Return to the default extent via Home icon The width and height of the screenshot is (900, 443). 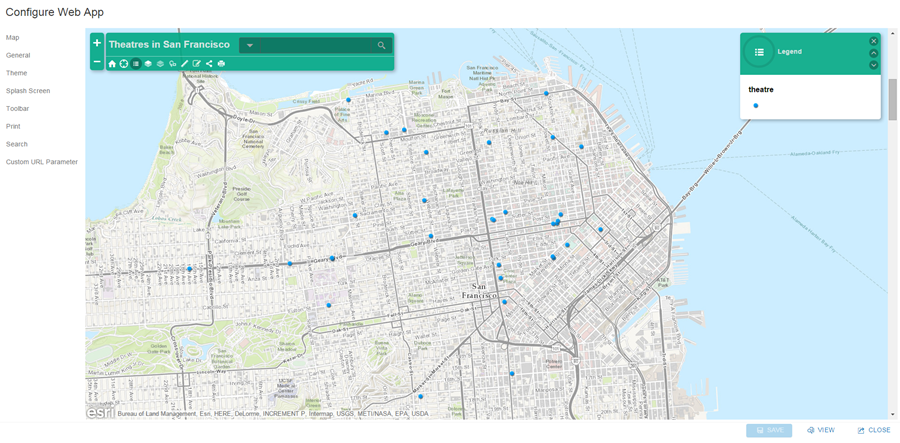click(x=112, y=64)
